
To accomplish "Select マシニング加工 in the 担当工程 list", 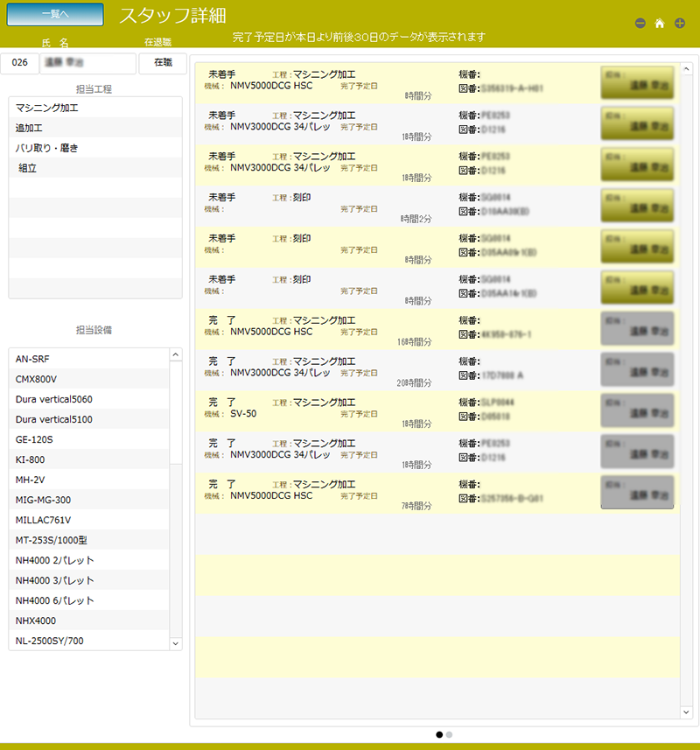I will coord(47,108).
